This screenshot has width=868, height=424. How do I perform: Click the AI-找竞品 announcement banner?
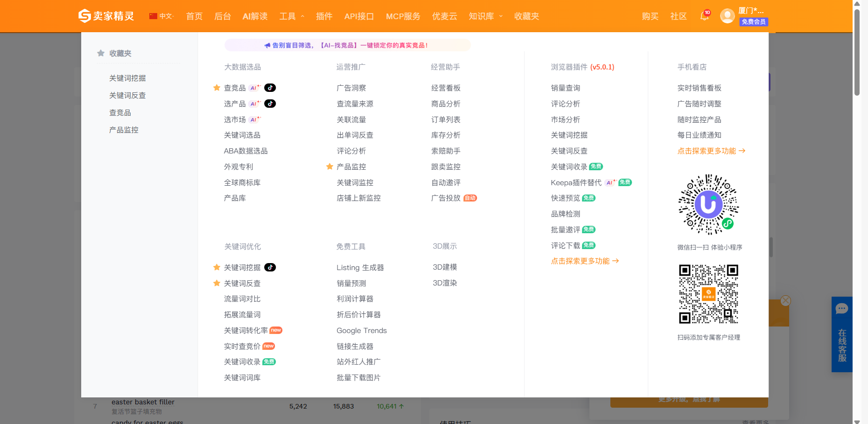pyautogui.click(x=347, y=45)
